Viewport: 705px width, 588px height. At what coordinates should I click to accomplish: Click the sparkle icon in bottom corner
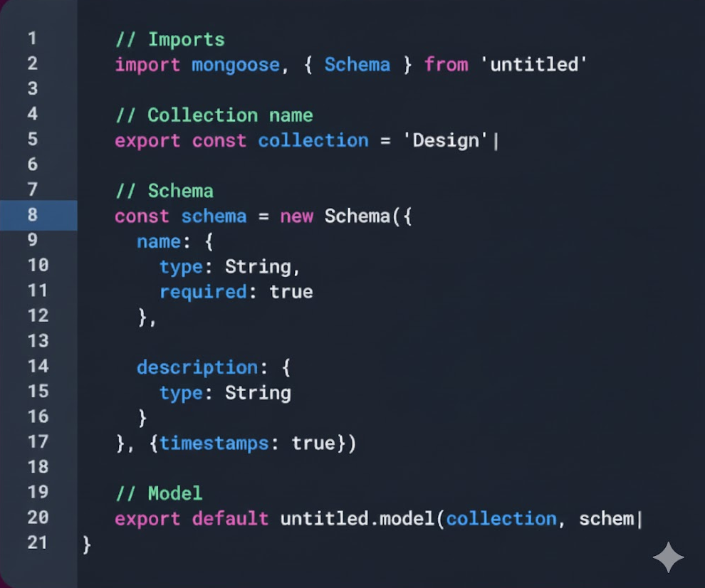[668, 557]
